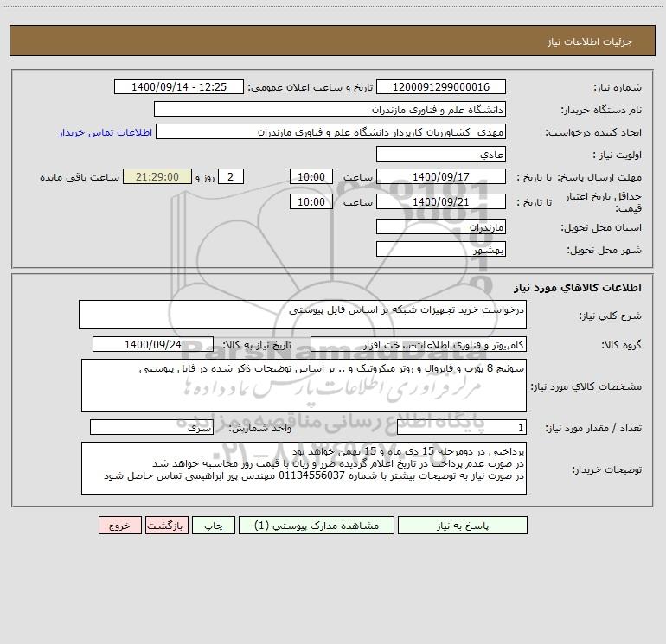
Task: Click the remaining days field showing 2
Action: pos(231,176)
